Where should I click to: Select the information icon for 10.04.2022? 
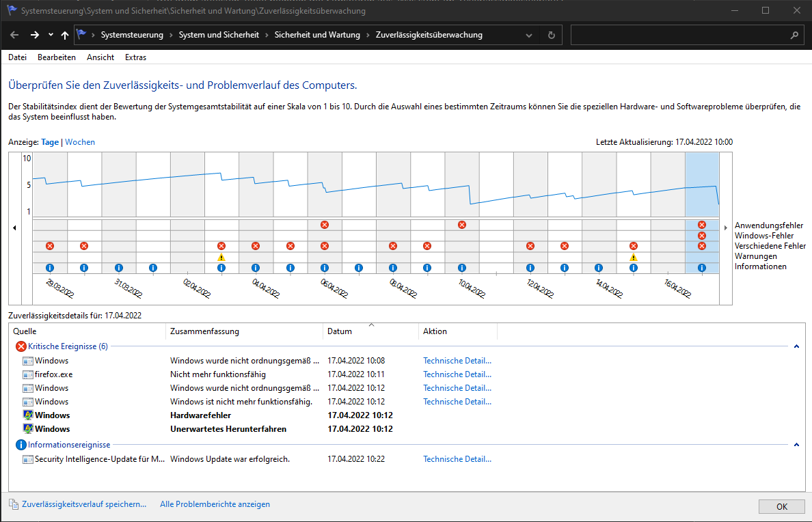click(461, 268)
